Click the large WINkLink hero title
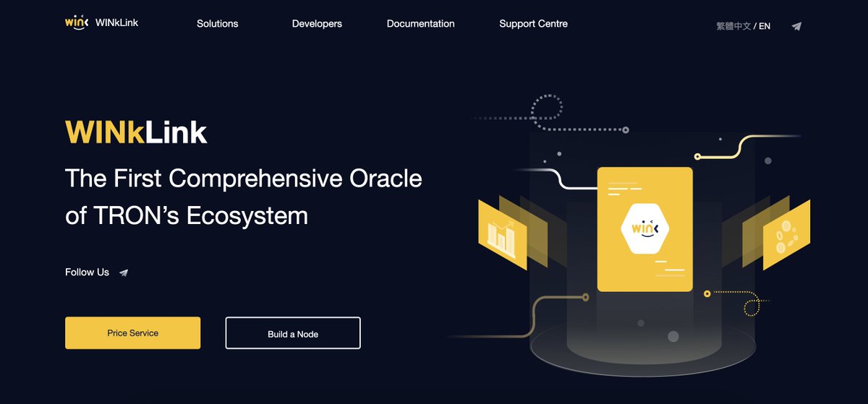 tap(137, 132)
